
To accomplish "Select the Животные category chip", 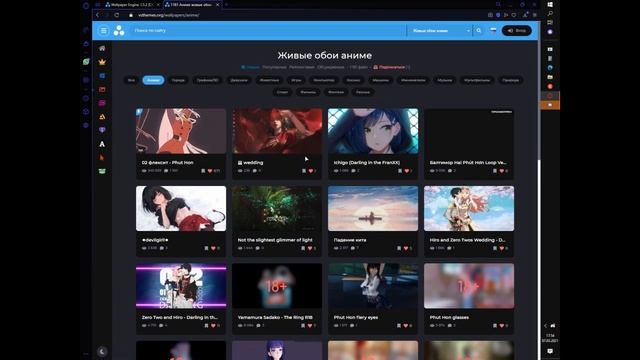I will click(269, 80).
